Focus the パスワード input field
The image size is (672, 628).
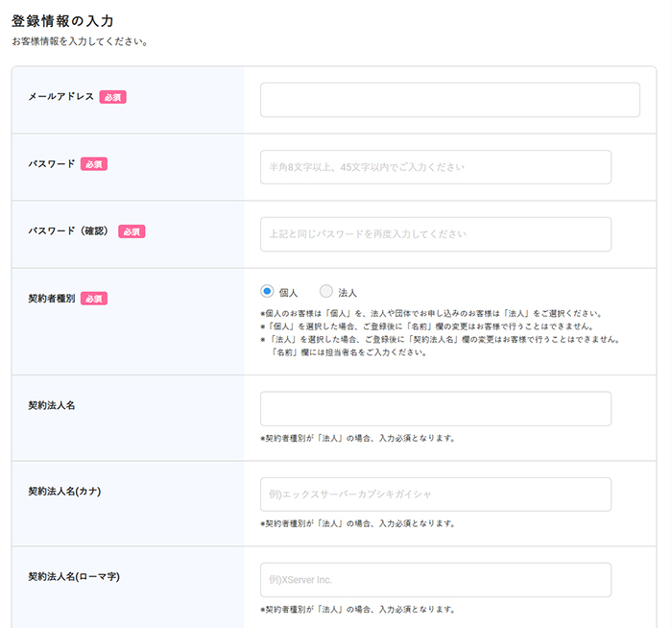435,167
